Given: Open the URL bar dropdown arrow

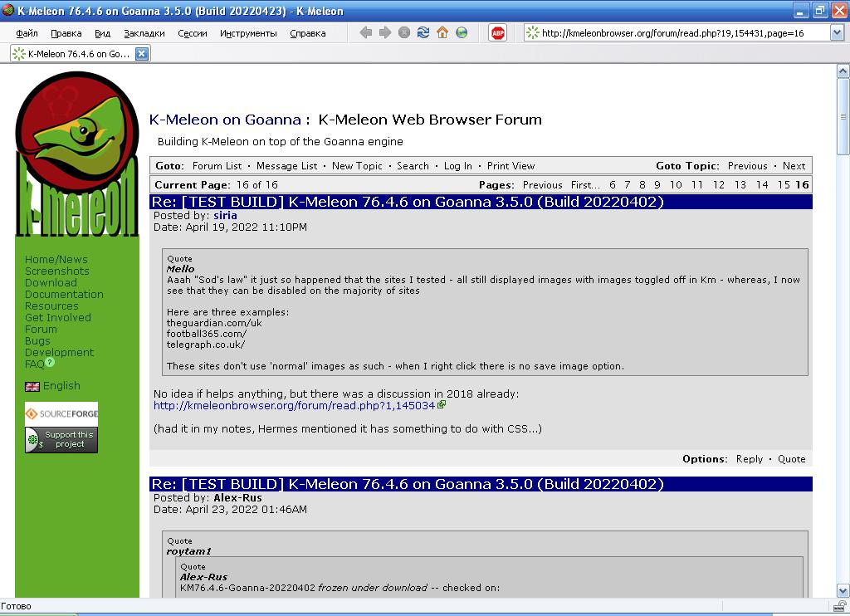Looking at the screenshot, I should tap(837, 33).
